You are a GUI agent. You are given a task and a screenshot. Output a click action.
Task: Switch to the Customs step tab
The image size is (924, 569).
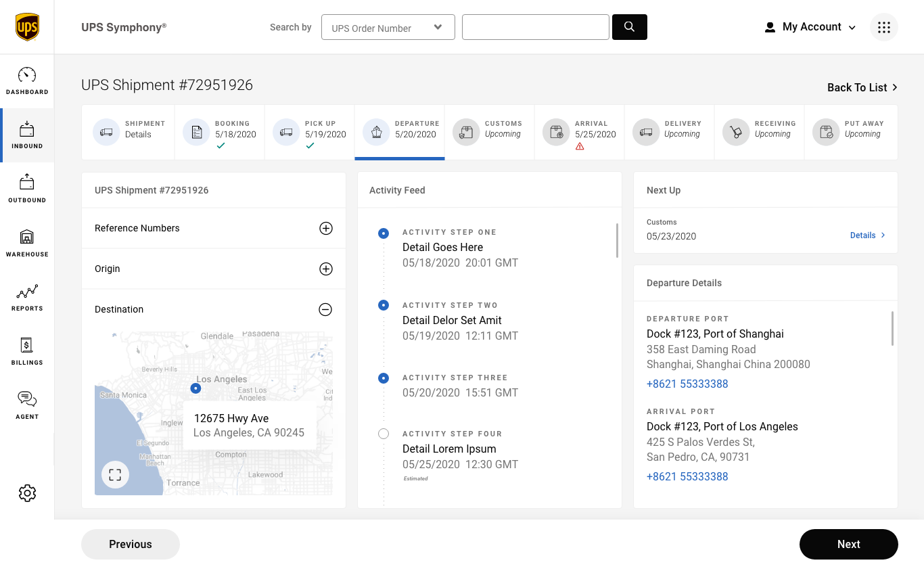click(489, 132)
